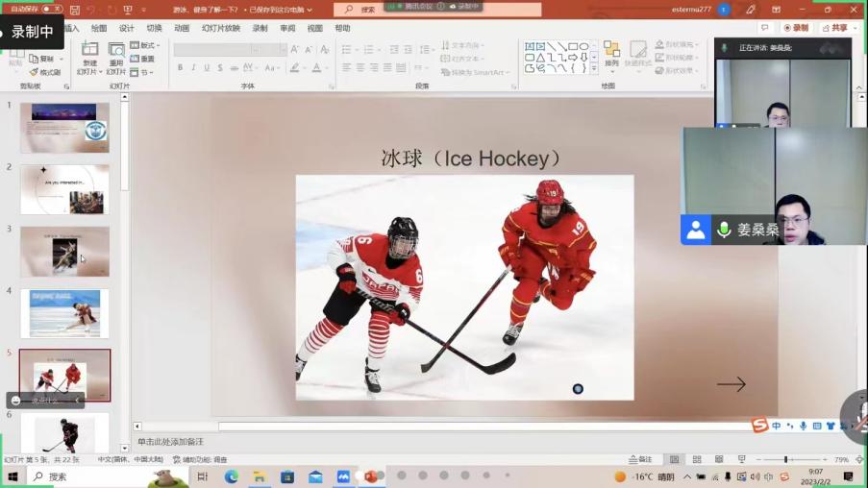Switch to the Design (设计) tab
Viewport: 868px width, 488px height.
pyautogui.click(x=127, y=28)
